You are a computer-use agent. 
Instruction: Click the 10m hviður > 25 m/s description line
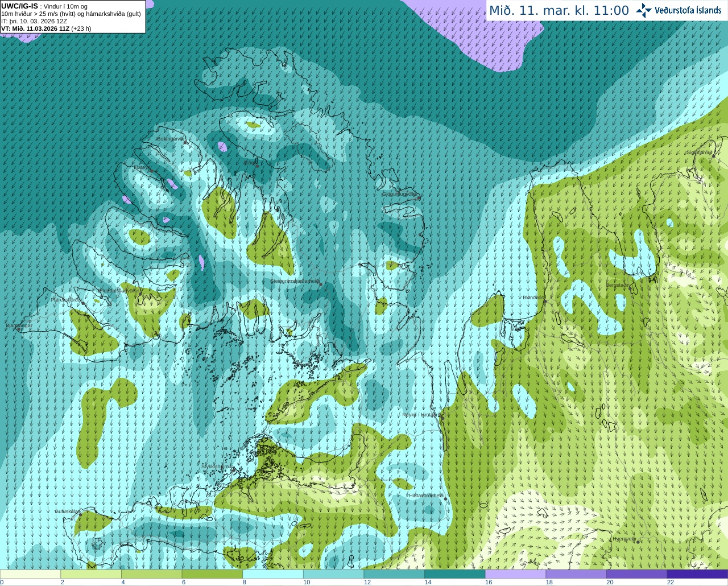click(x=71, y=14)
